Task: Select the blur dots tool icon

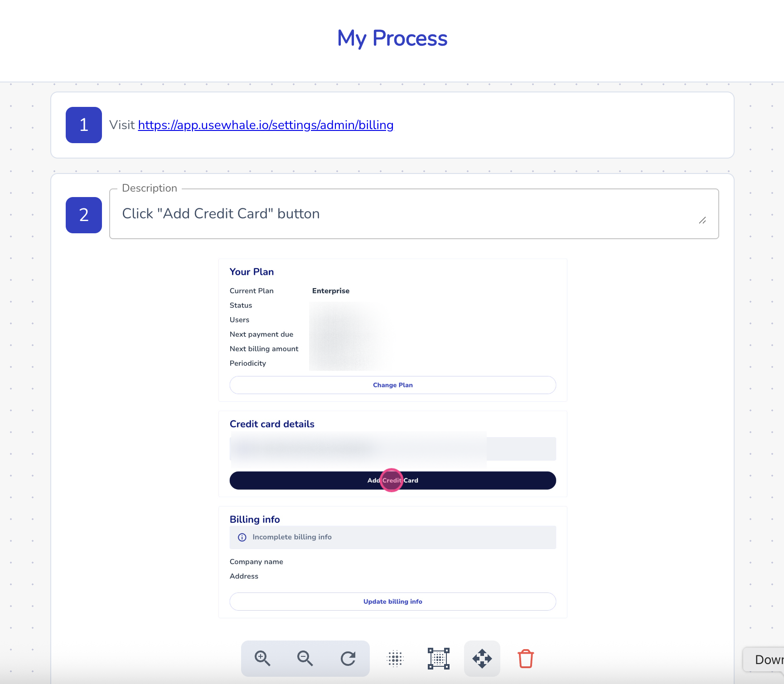Action: tap(395, 659)
